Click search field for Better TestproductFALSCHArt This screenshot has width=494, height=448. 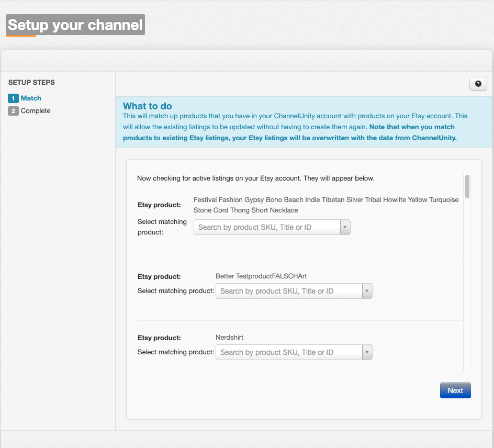[x=289, y=291]
